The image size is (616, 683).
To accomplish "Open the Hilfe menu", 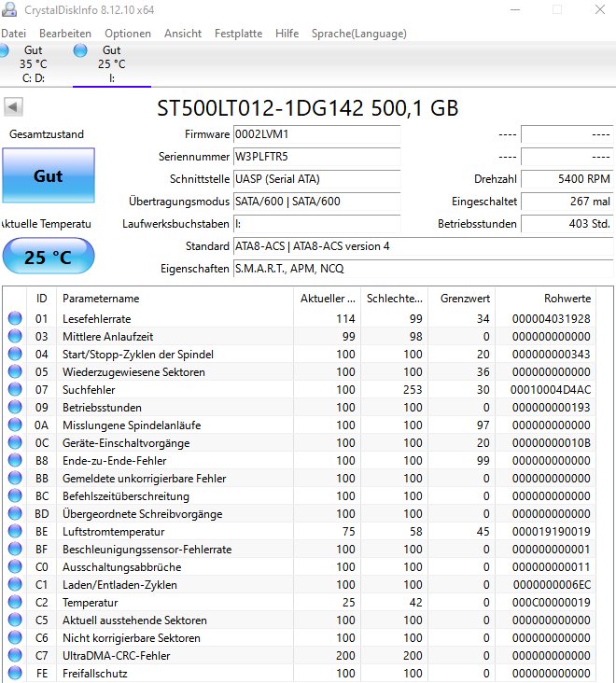I will [x=287, y=34].
